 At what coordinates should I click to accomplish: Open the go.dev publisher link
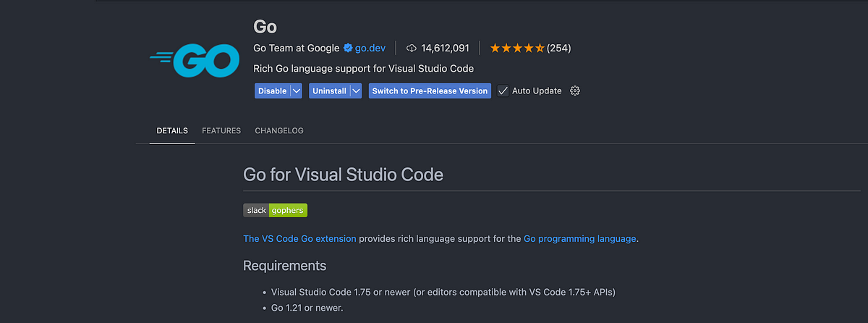point(370,49)
